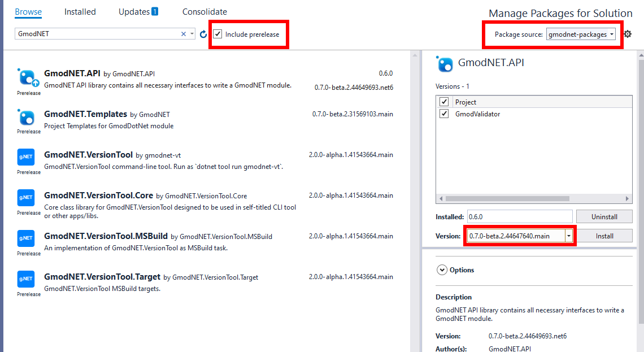Expand the Options section

pyautogui.click(x=442, y=270)
